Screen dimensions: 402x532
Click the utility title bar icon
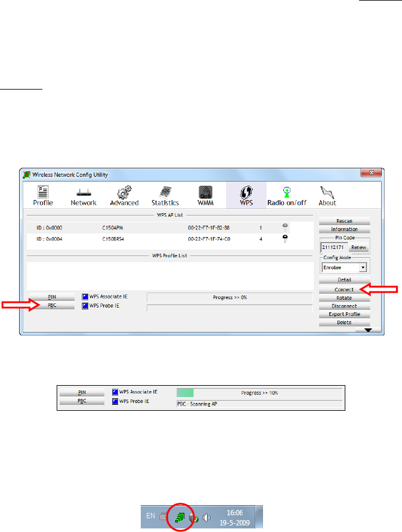(26, 175)
